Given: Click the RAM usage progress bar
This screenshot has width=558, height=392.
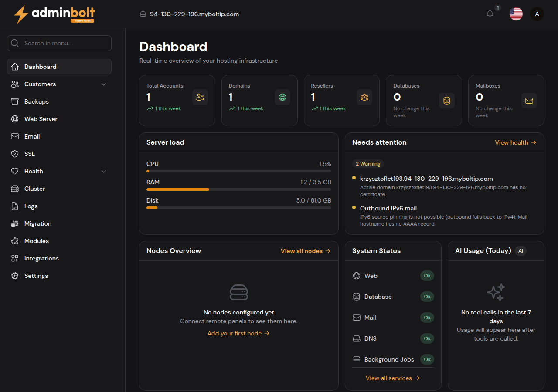Looking at the screenshot, I should tap(239, 189).
